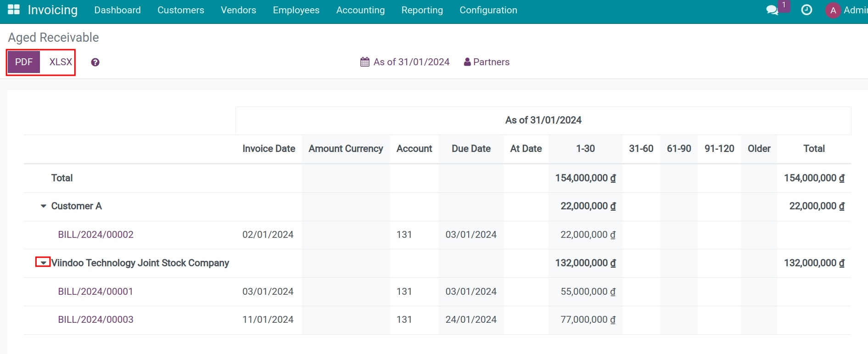Image resolution: width=868 pixels, height=354 pixels.
Task: Click the Admin user avatar
Action: tap(833, 10)
